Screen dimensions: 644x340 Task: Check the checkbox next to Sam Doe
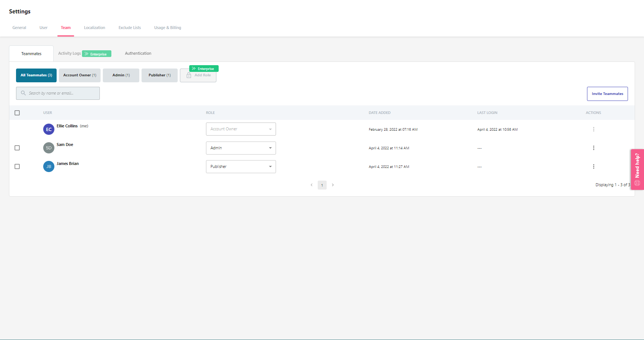click(x=17, y=148)
